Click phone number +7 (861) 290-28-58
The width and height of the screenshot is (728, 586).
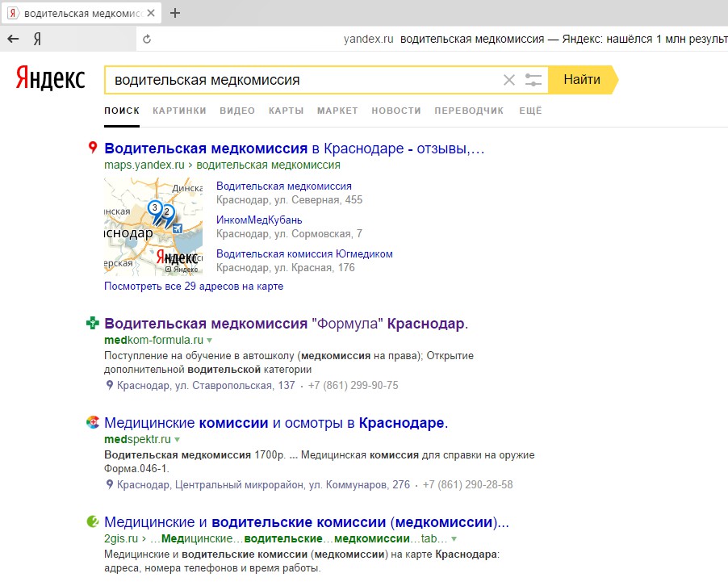point(467,485)
